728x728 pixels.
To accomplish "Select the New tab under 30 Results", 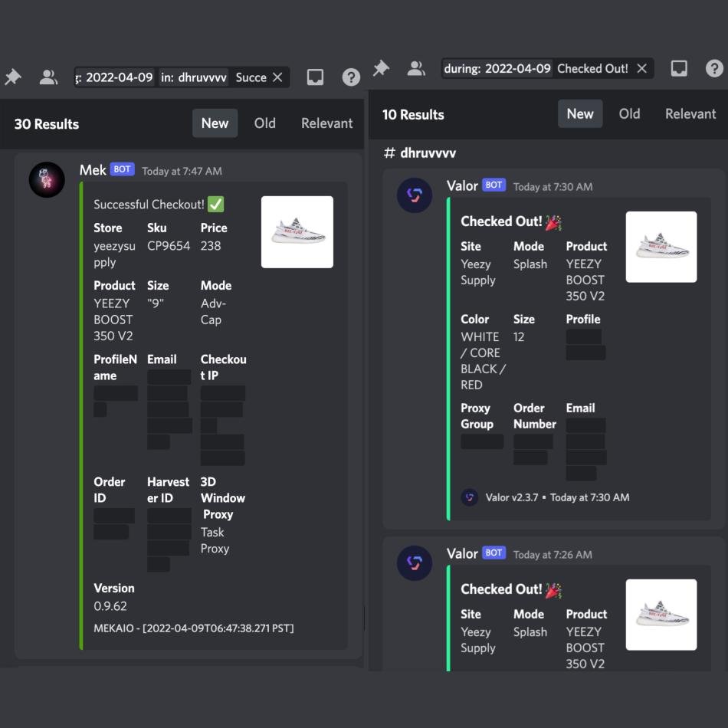I will [215, 123].
